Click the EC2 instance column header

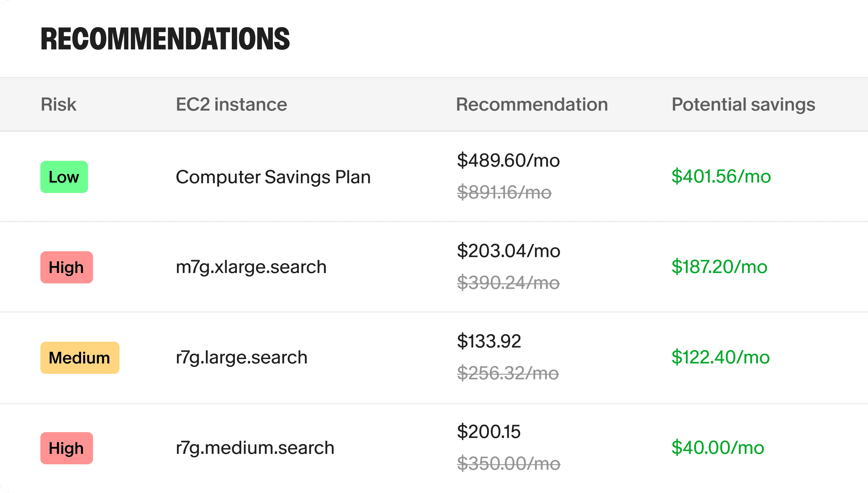232,104
